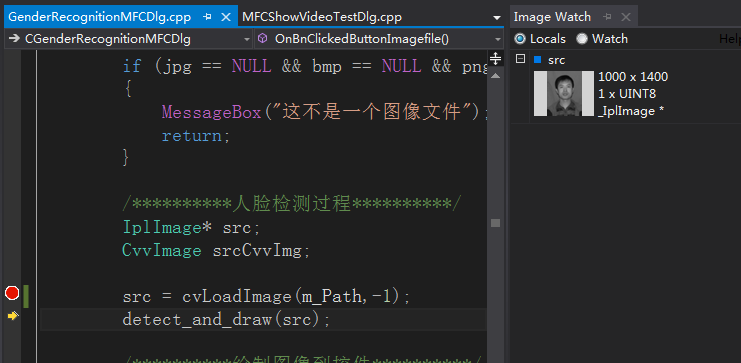The height and width of the screenshot is (363, 741).
Task: Click the 'return;' statement
Action: pos(196,136)
